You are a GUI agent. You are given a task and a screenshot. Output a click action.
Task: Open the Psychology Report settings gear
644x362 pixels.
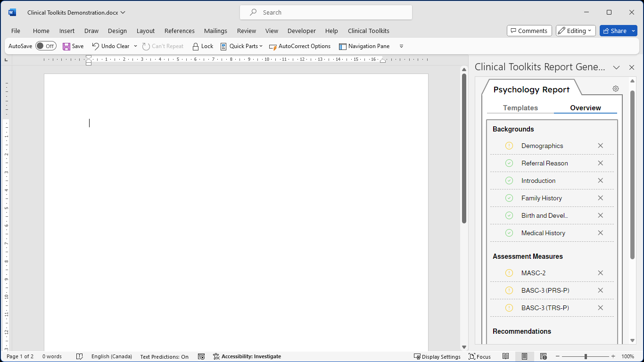pos(616,89)
